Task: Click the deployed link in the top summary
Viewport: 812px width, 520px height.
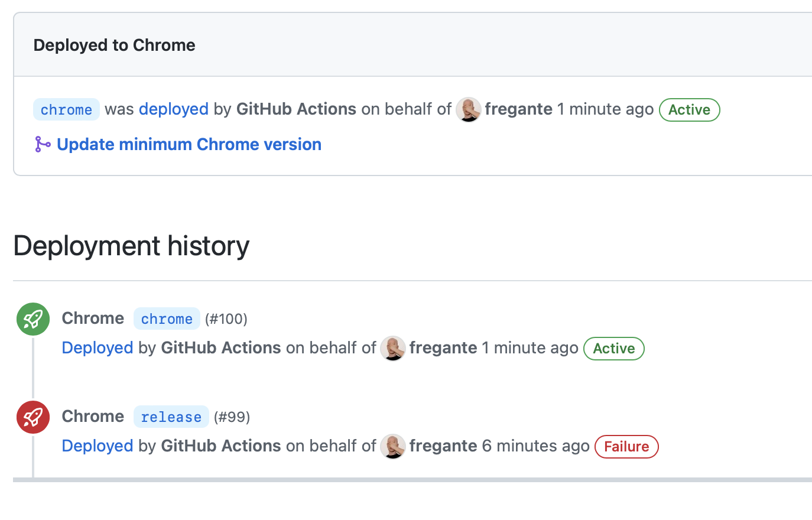Action: point(173,109)
